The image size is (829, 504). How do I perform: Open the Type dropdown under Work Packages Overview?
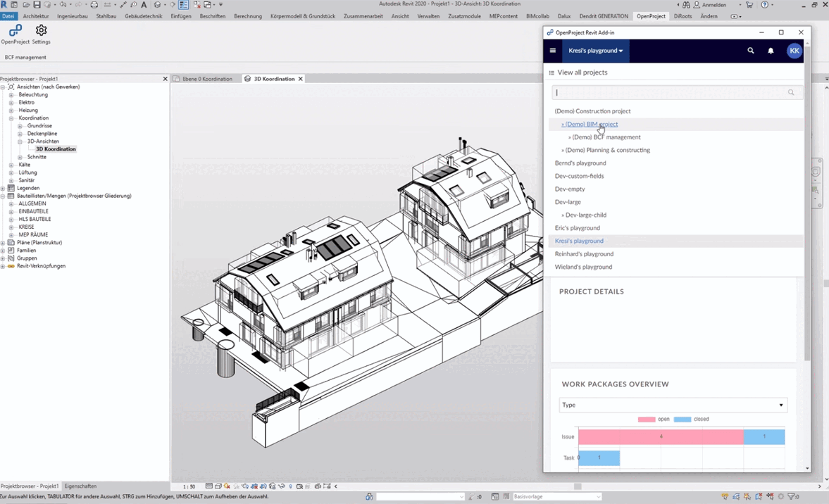[x=673, y=405]
